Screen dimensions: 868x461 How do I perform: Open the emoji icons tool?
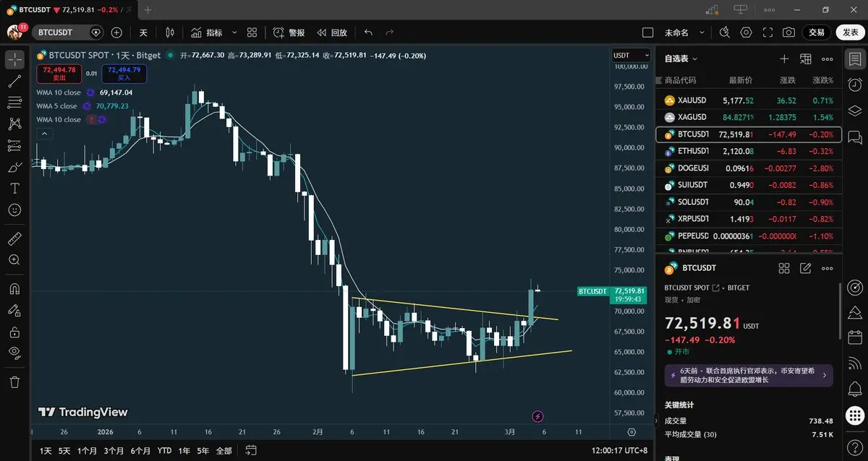(x=14, y=210)
